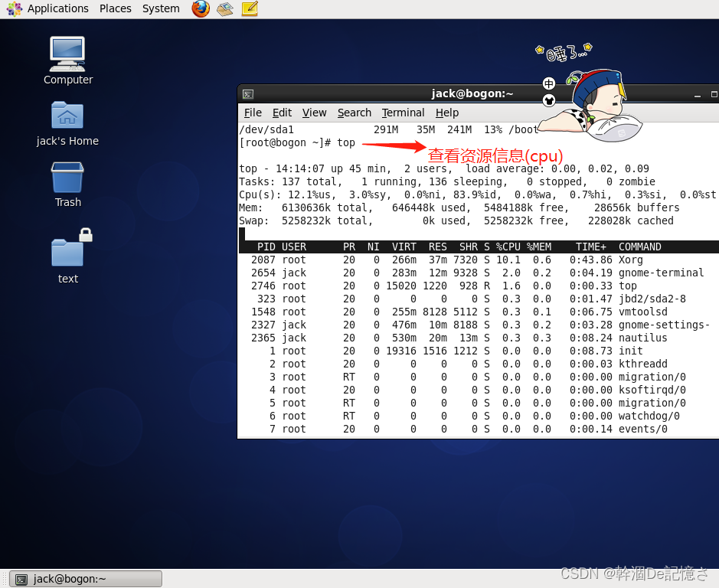Open the terminal Search menu

coord(354,113)
